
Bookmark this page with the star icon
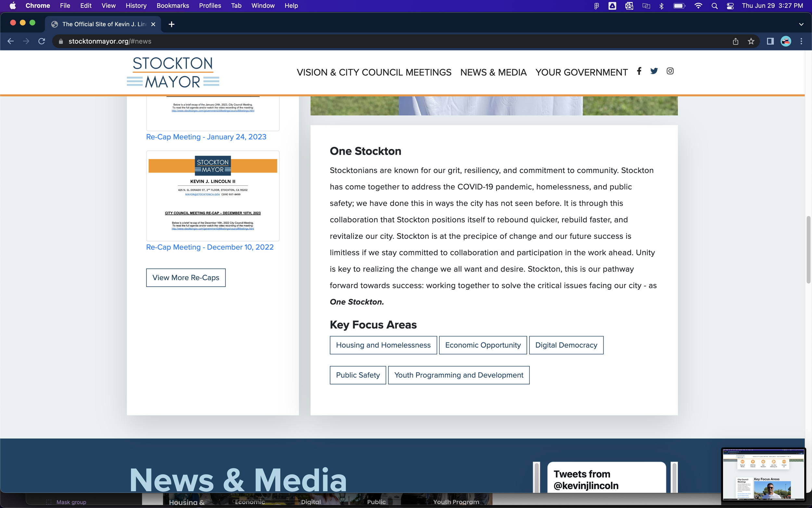(x=751, y=41)
